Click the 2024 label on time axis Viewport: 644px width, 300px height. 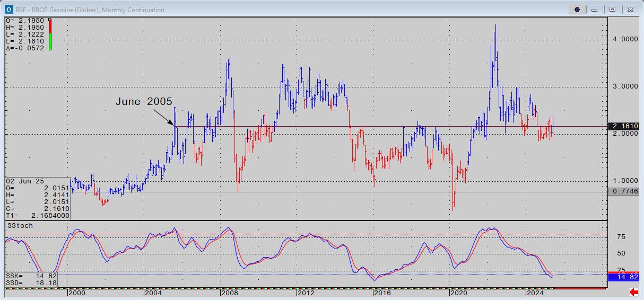point(535,293)
